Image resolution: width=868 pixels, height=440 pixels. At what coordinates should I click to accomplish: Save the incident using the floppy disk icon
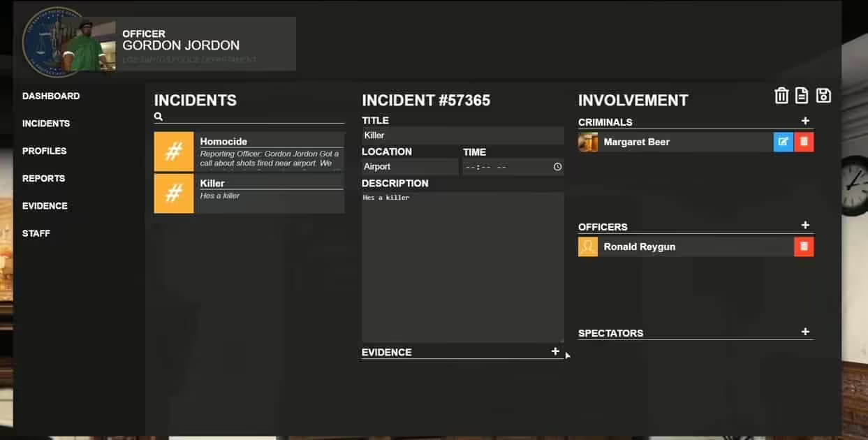pyautogui.click(x=823, y=95)
